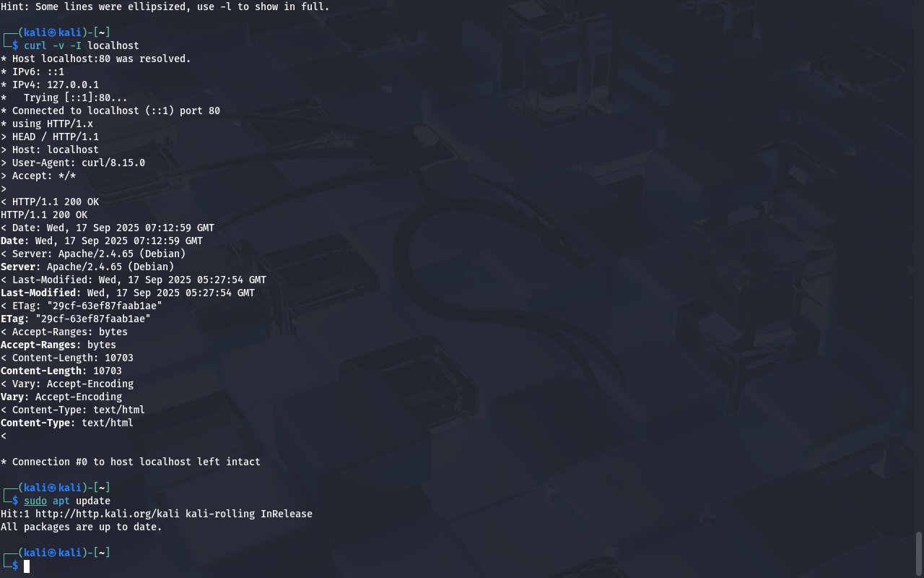The image size is (924, 578).
Task: Click the 'curl' word in the first command
Action: (35, 46)
